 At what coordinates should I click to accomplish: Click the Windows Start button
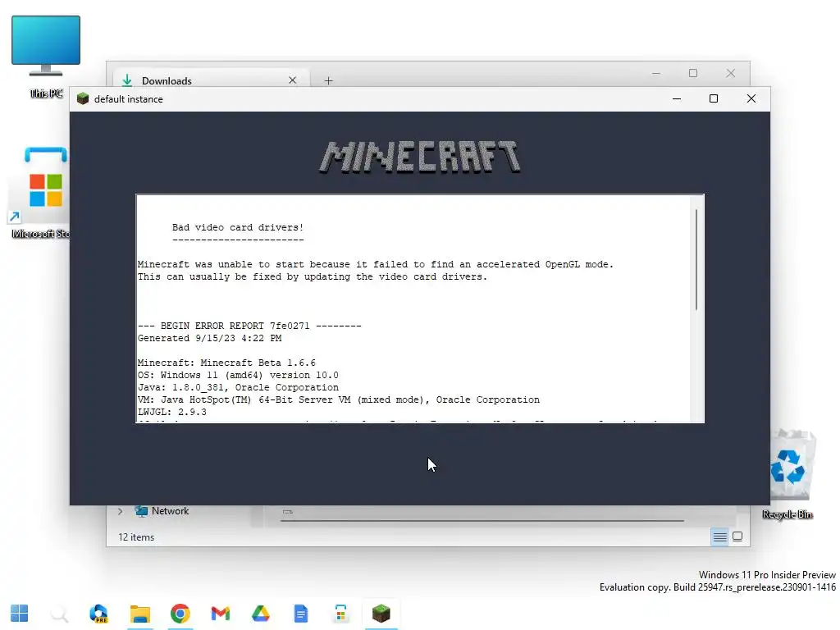point(20,614)
